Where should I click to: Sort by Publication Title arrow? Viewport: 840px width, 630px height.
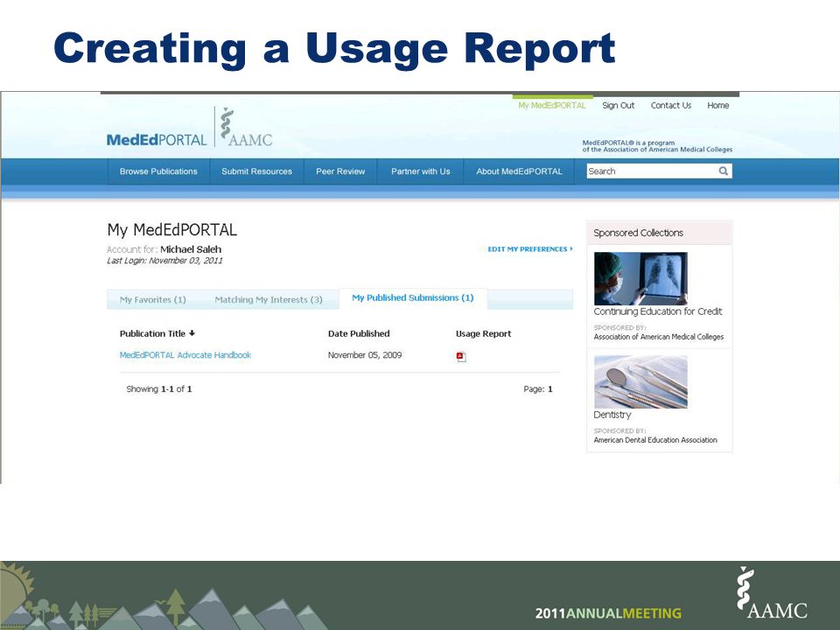click(192, 333)
